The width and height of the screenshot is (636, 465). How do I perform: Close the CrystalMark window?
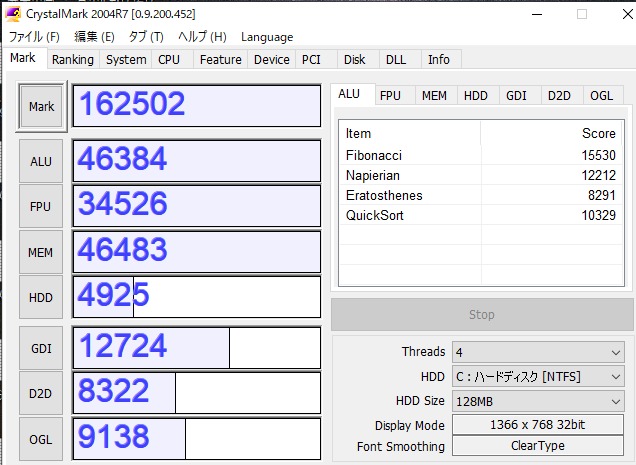pos(627,14)
